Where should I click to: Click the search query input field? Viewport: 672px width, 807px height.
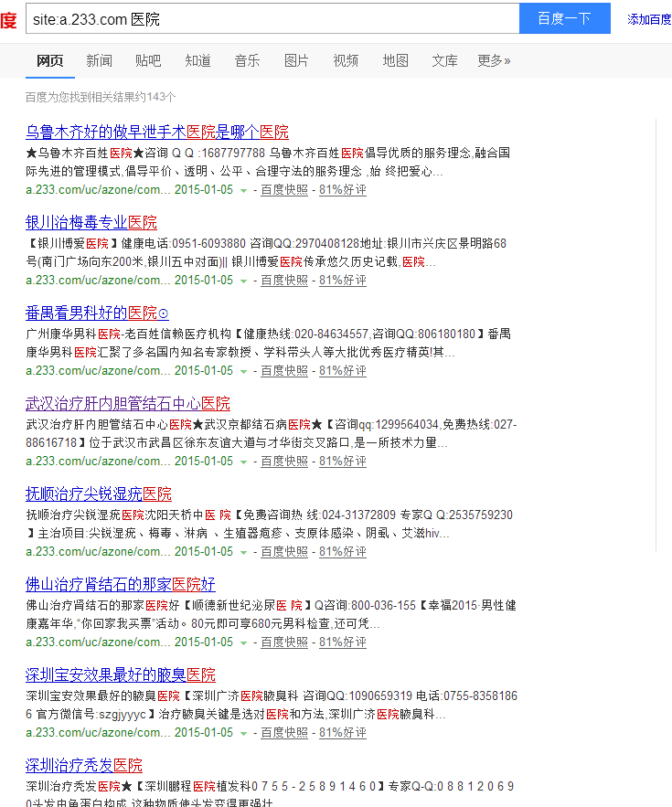[x=272, y=18]
